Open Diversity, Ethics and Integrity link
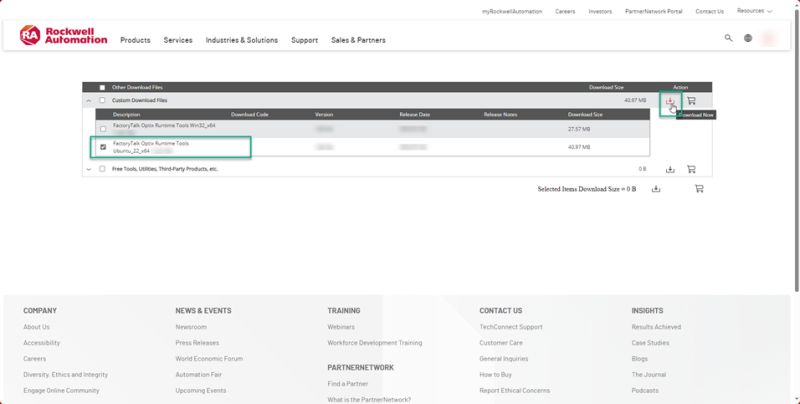This screenshot has width=800, height=404. (65, 374)
